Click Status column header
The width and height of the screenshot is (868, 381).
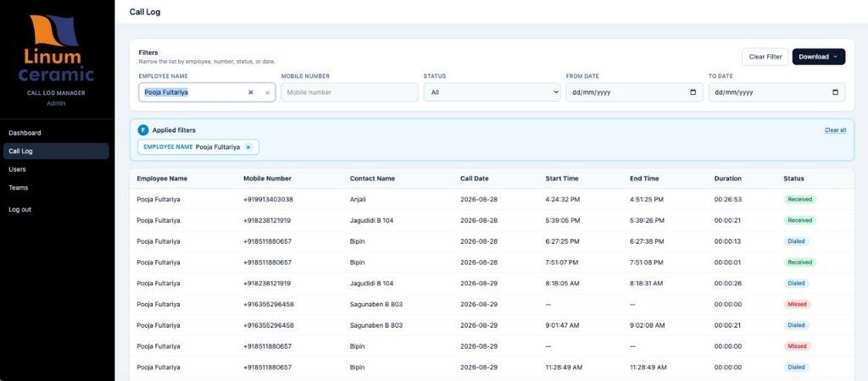click(x=793, y=179)
